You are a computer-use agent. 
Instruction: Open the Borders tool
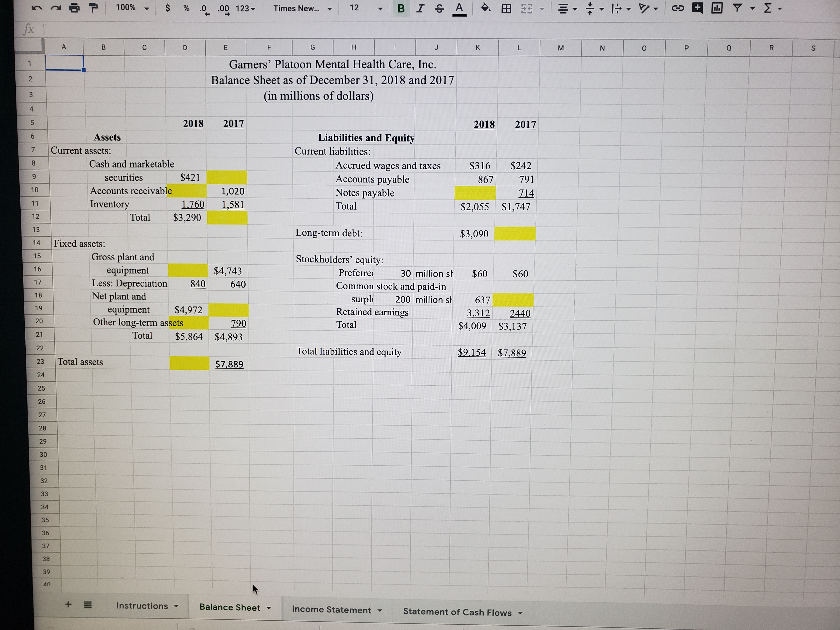coord(506,8)
